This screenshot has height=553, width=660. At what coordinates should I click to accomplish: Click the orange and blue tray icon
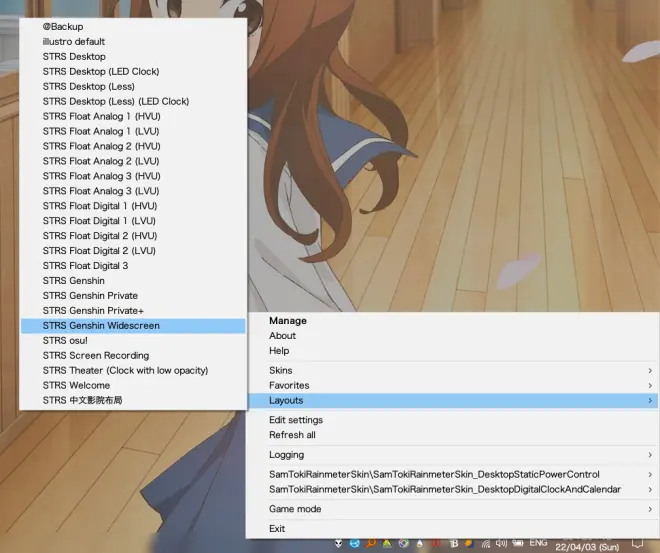469,544
